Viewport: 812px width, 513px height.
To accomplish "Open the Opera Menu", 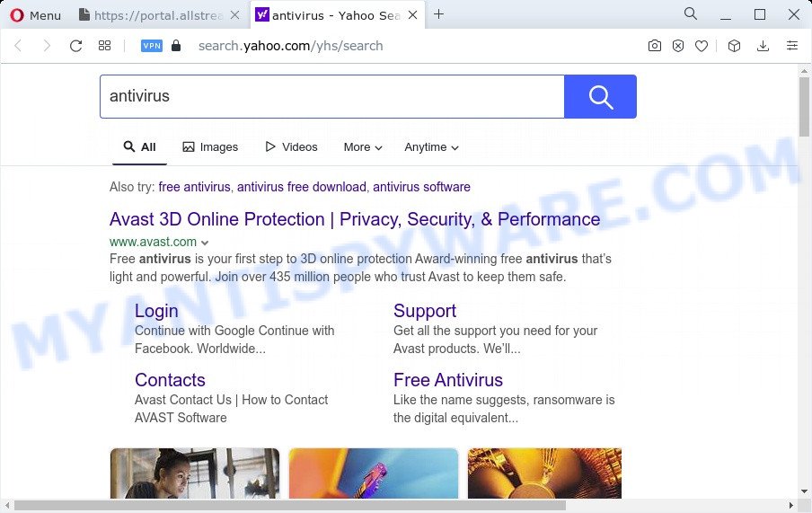I will (35, 15).
